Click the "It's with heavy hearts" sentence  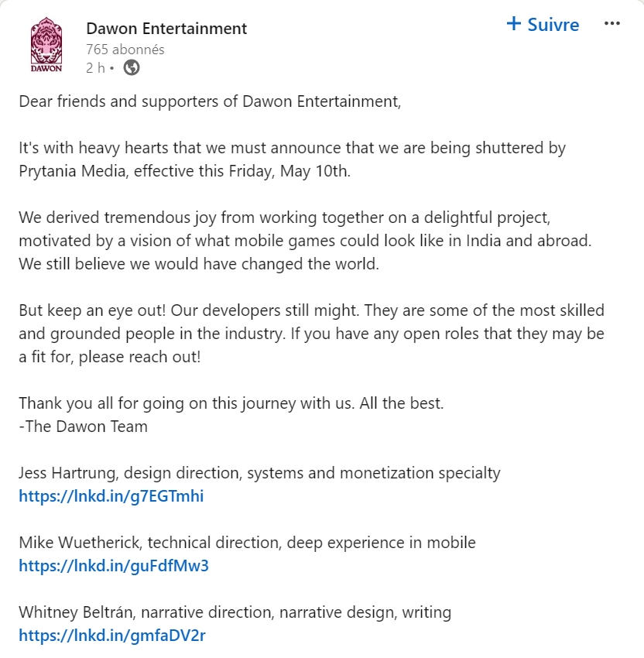[x=292, y=147]
